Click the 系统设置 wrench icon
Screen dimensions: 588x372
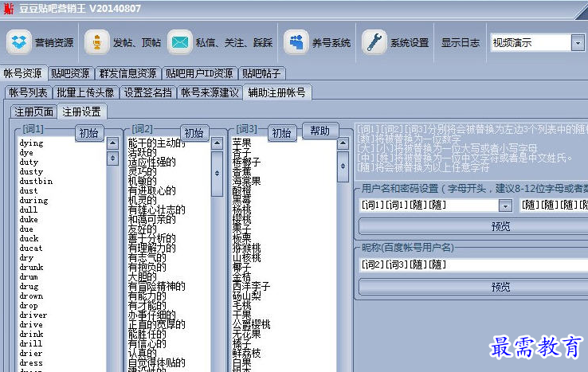click(x=374, y=42)
